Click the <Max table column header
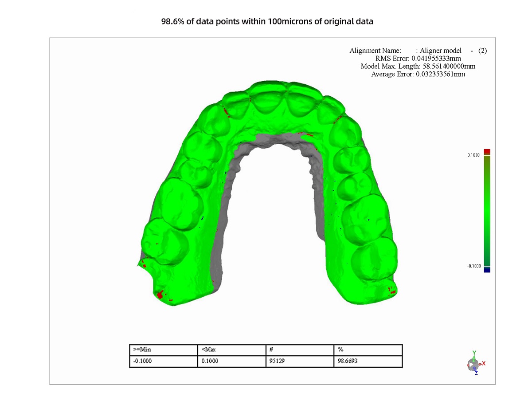 click(x=208, y=350)
